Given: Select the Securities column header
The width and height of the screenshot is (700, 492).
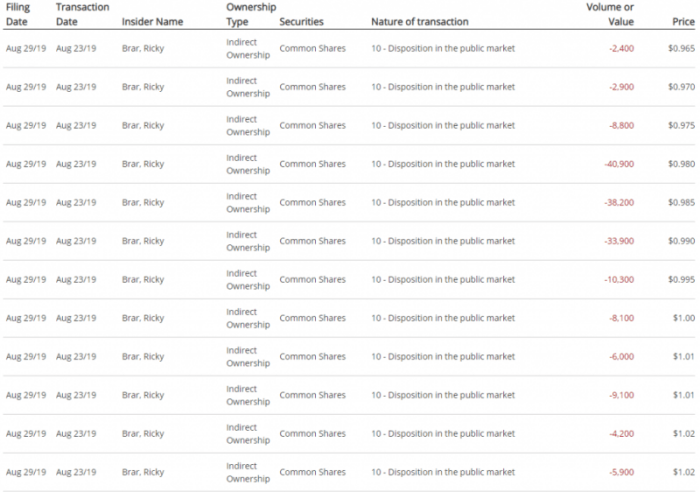Looking at the screenshot, I should (x=301, y=21).
